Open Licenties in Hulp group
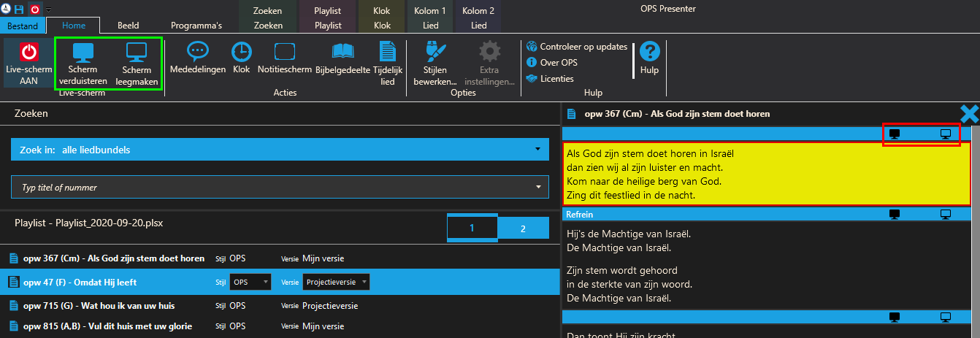 pos(550,79)
